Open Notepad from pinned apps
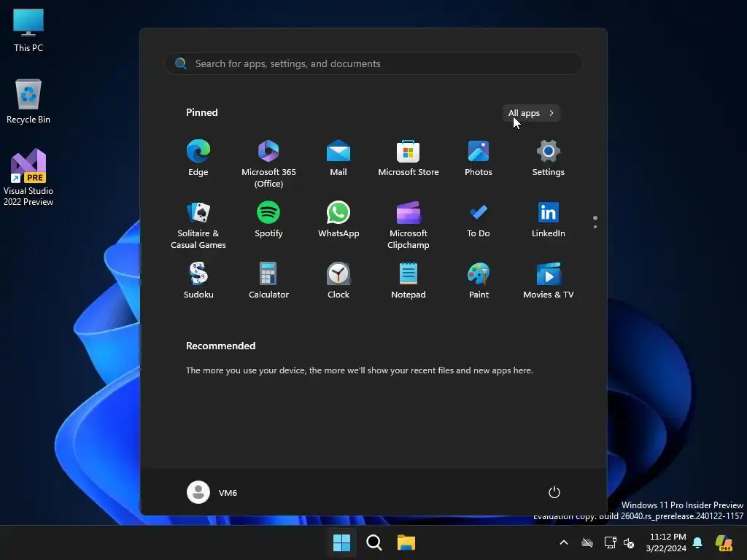The image size is (747, 560). pos(409,281)
